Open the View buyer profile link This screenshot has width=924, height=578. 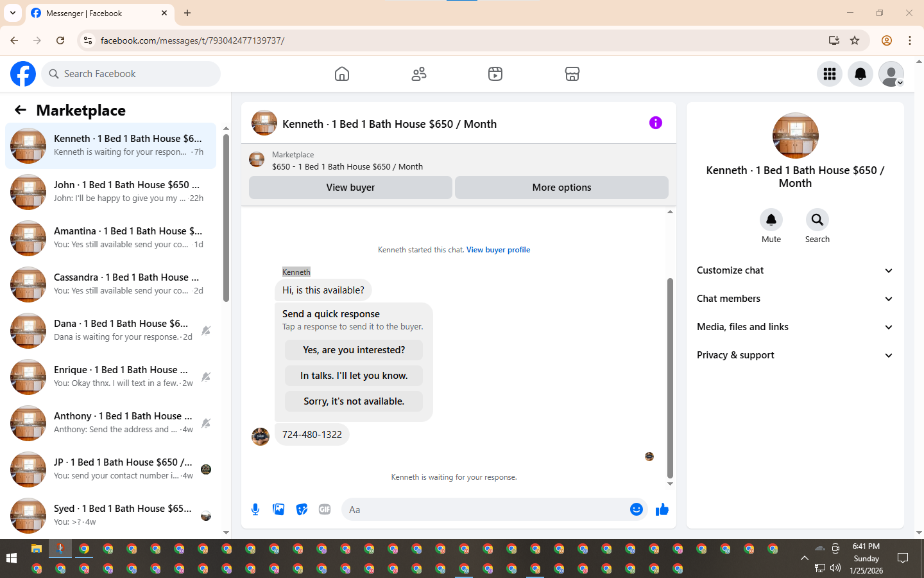498,250
